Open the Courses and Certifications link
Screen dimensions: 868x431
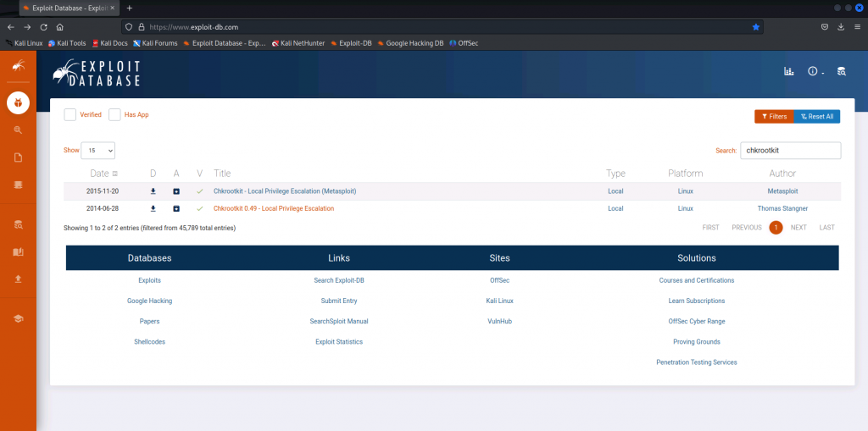click(697, 280)
